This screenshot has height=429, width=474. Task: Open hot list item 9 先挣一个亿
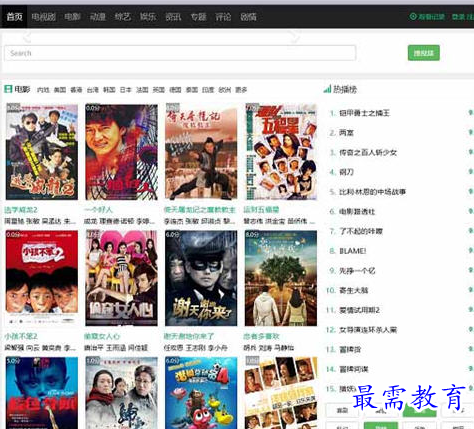point(357,271)
